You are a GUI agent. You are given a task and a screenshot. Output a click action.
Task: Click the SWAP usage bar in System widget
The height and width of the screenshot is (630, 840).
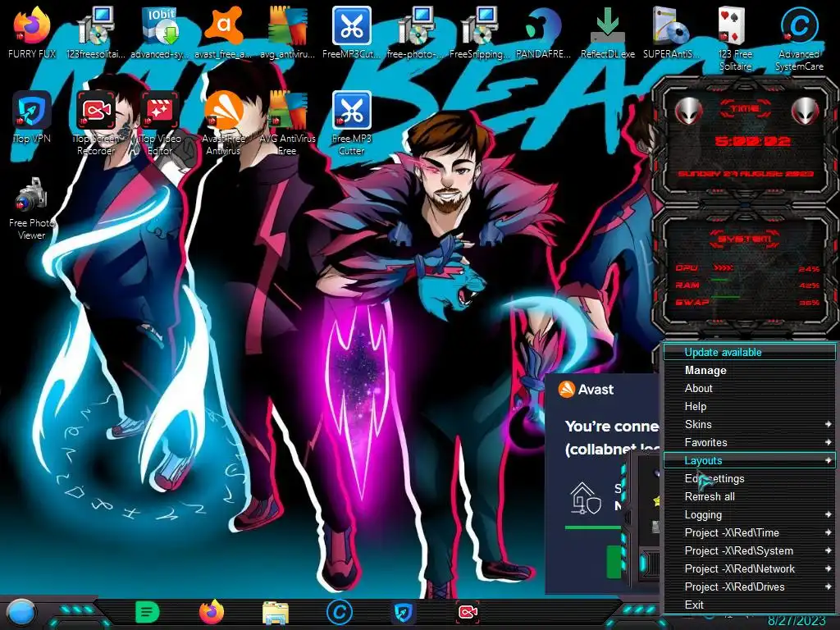click(726, 297)
